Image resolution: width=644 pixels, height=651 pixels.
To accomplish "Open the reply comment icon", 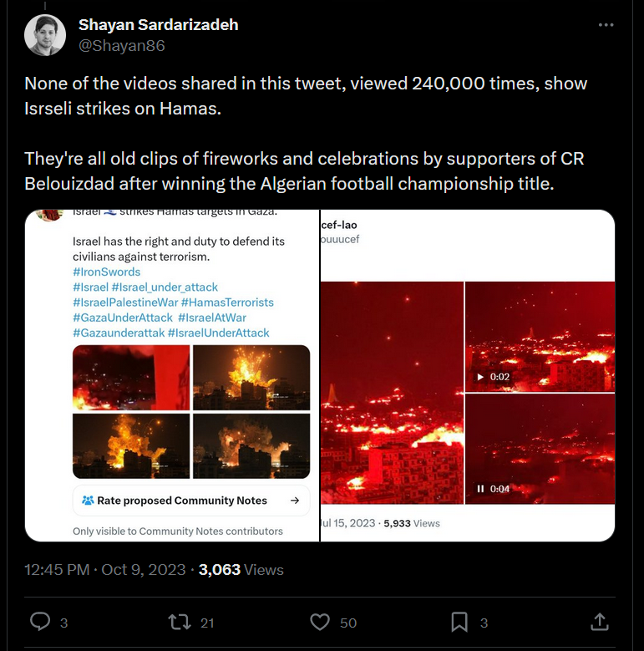I will [x=40, y=622].
